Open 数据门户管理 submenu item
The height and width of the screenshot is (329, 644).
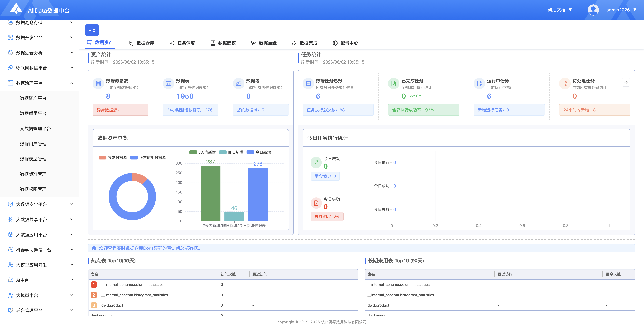pyautogui.click(x=33, y=144)
